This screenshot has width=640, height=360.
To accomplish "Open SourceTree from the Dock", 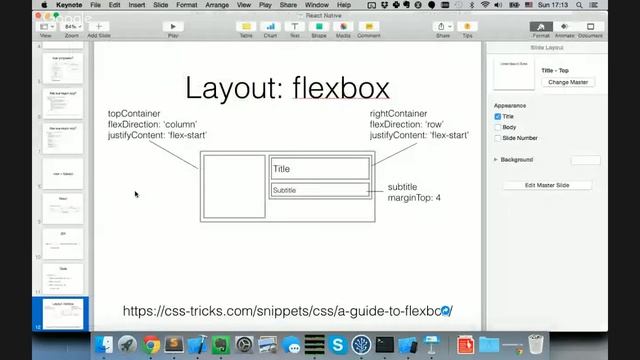I will [361, 345].
